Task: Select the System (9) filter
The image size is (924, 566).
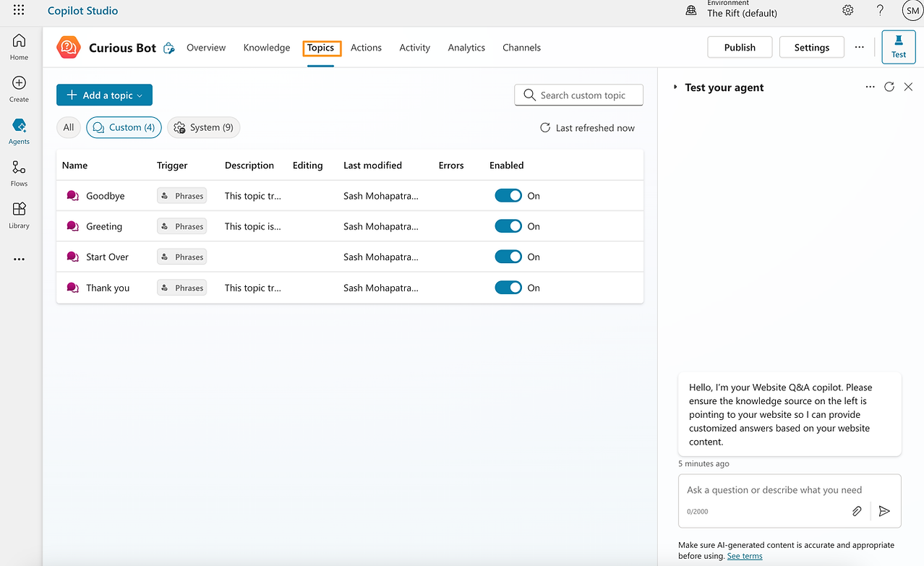Action: click(x=204, y=127)
